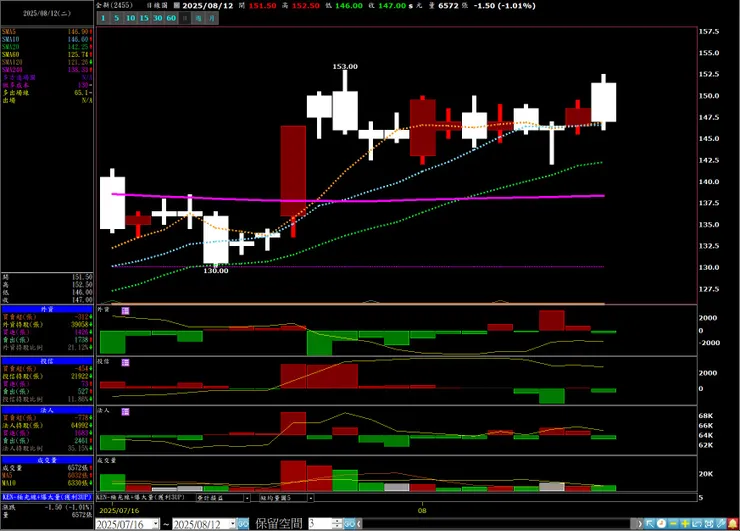The image size is (740, 531).
Task: Click the tall red candlestick near 137-146
Action: click(x=293, y=171)
